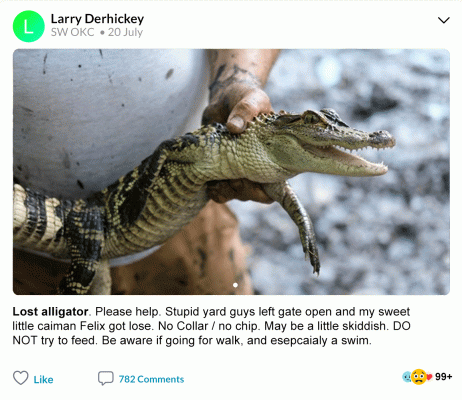The image size is (462, 400).
Task: Expand the post options chevron
Action: click(444, 20)
